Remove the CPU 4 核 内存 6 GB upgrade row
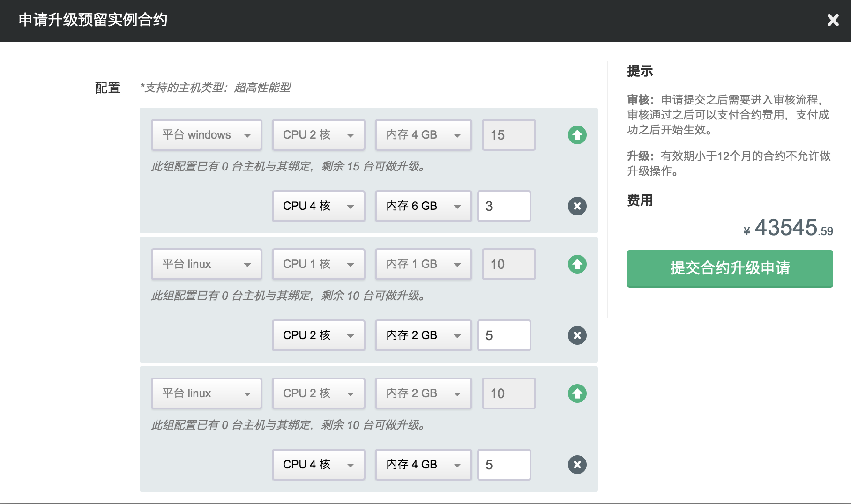Viewport: 851px width, 504px height. tap(577, 206)
